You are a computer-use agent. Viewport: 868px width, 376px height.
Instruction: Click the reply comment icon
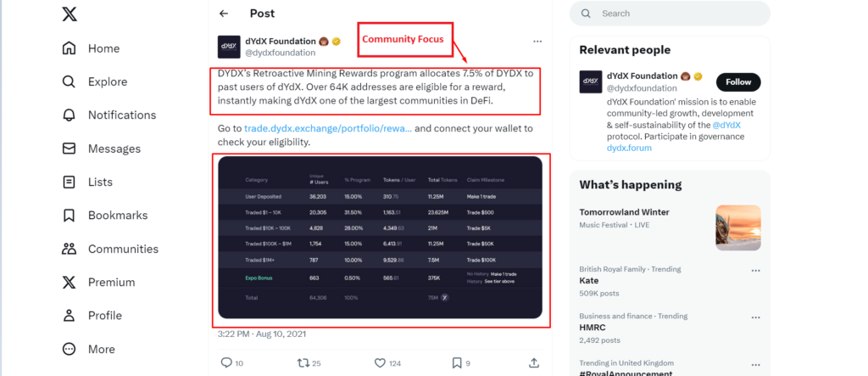226,363
